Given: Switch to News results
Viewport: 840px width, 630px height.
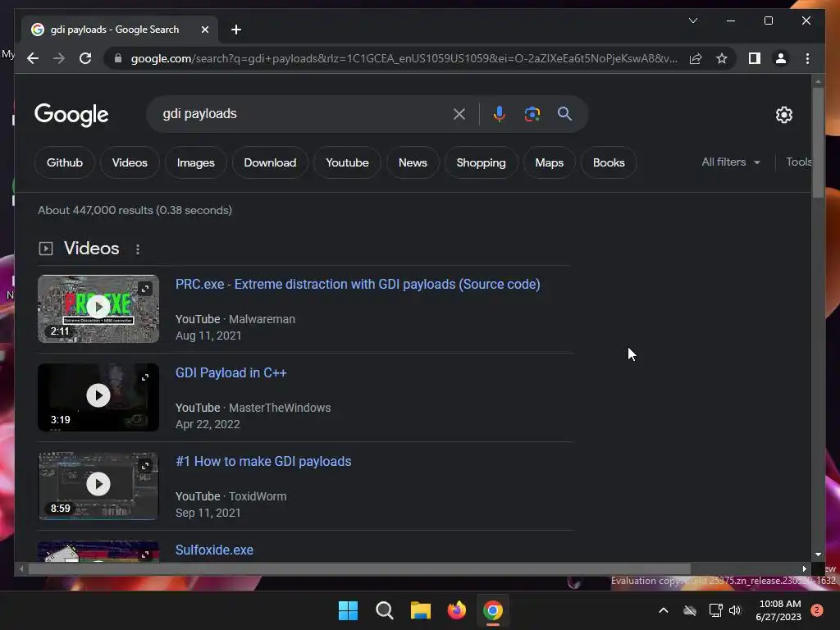Looking at the screenshot, I should 413,162.
